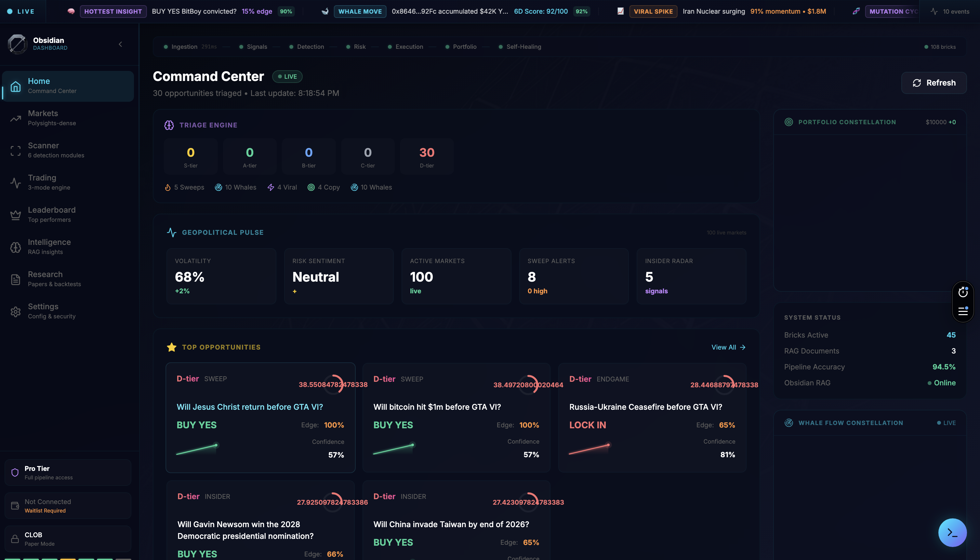The width and height of the screenshot is (980, 560).
Task: Select the Trading 3-mode engine icon
Action: pos(15,183)
